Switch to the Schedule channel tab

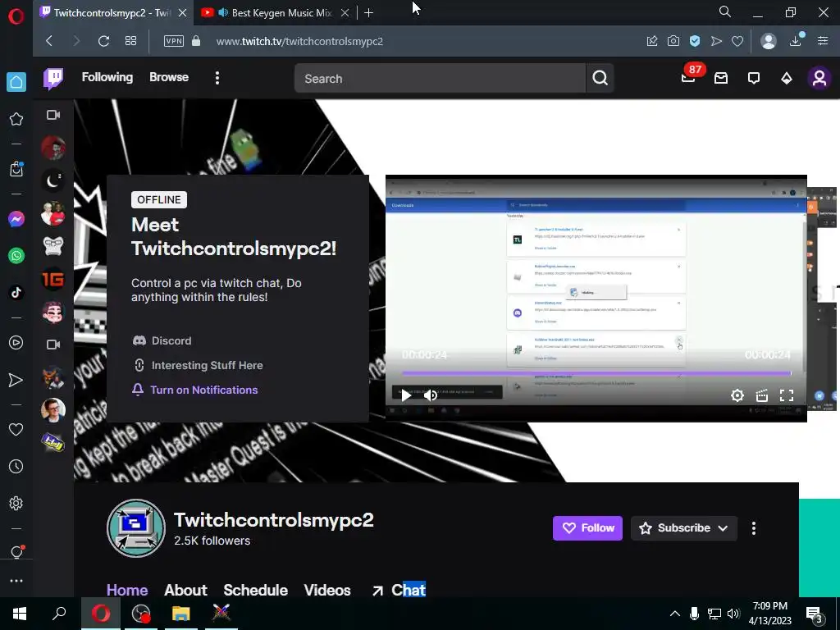point(256,590)
